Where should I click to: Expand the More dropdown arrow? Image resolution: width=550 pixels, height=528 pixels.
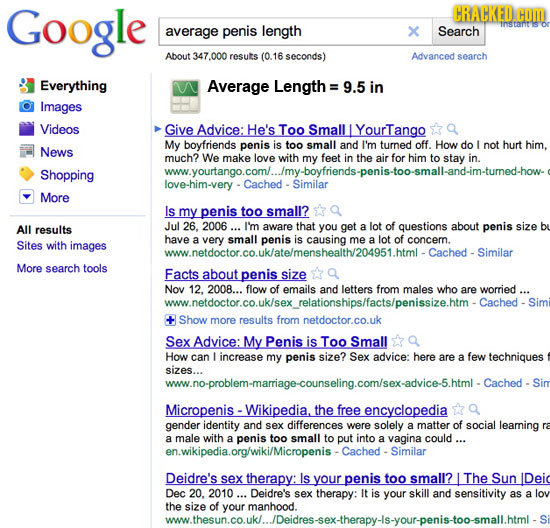(x=27, y=197)
